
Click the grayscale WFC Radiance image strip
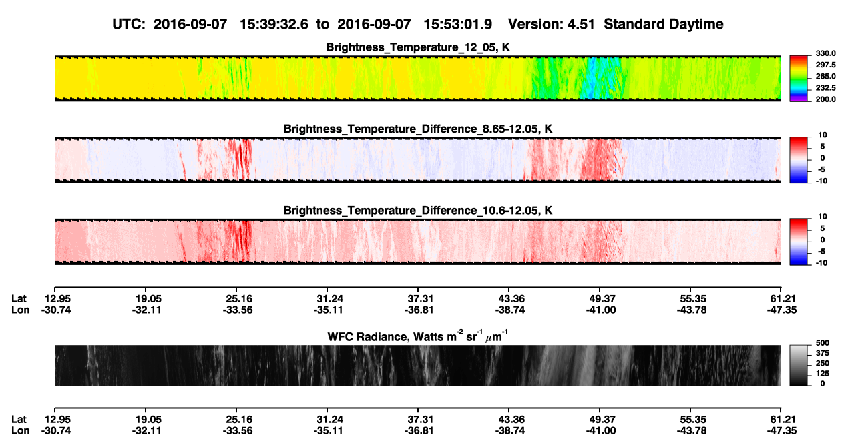coord(417,365)
